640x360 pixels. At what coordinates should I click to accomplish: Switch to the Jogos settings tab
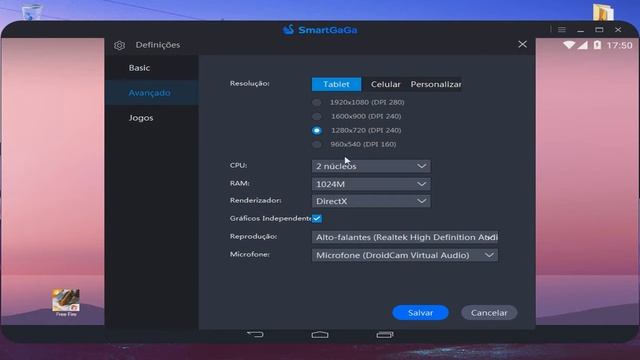(x=152, y=118)
